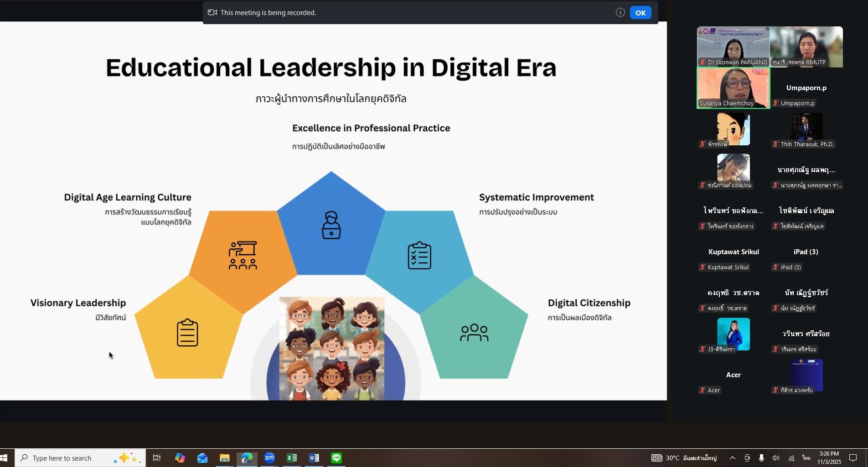868x467 pixels.
Task: Open Excel from the taskbar
Action: (292, 458)
